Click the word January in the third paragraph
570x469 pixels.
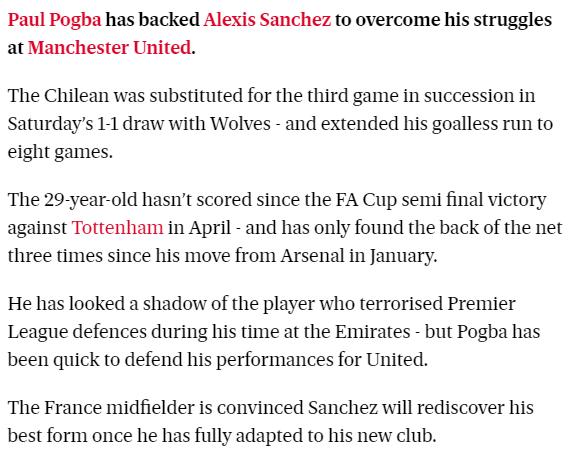[403, 256]
